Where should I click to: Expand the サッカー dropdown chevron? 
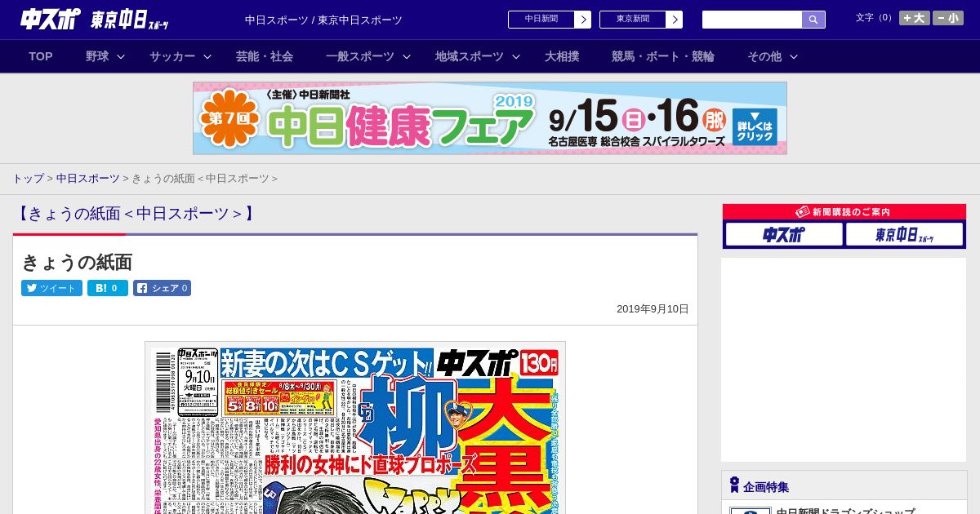[x=207, y=56]
